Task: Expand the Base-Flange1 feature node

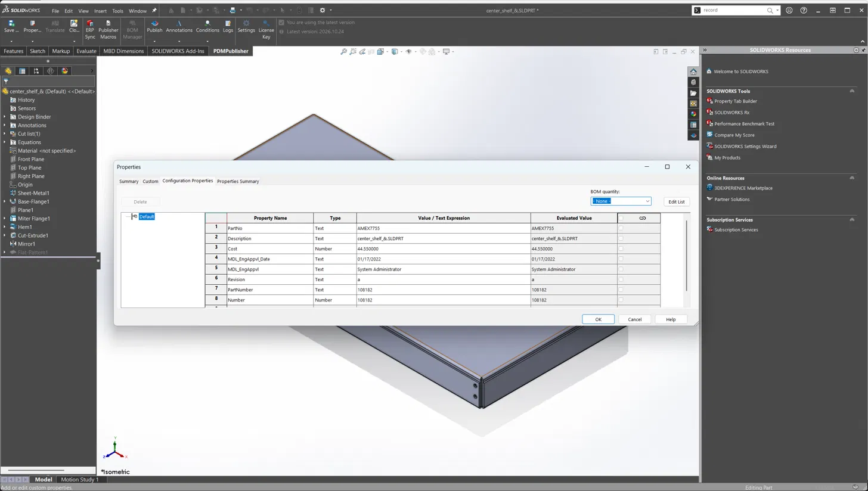Action: coord(5,201)
